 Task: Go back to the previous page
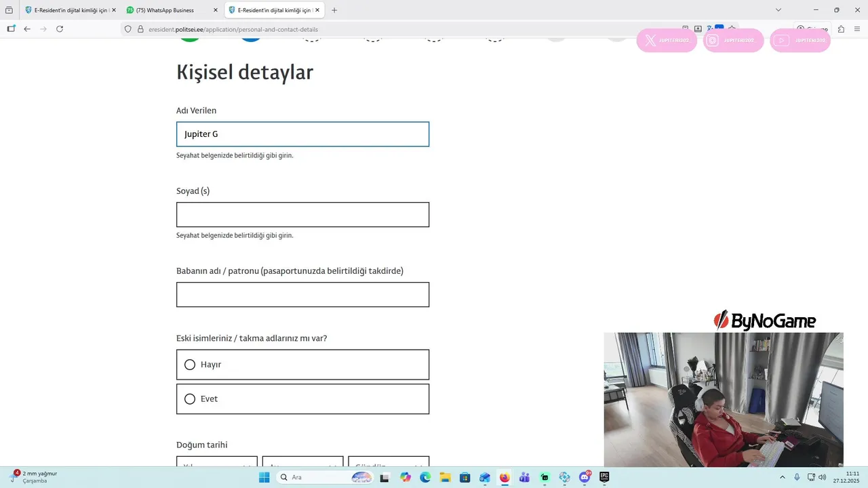pyautogui.click(x=27, y=29)
